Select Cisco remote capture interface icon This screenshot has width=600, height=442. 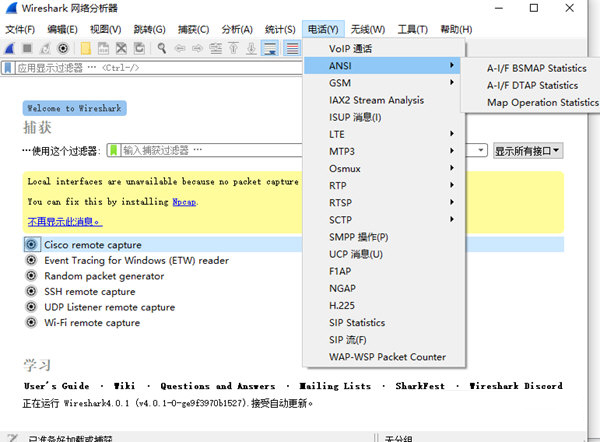31,244
